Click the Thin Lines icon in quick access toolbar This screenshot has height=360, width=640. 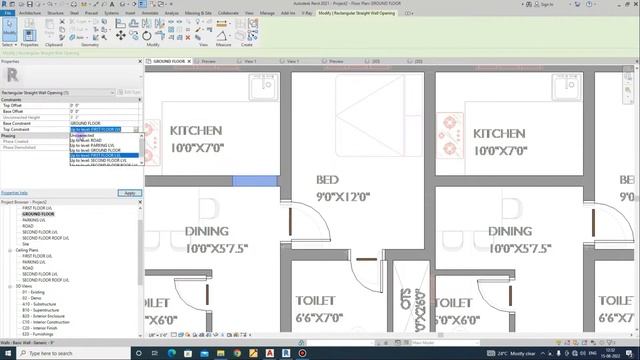142,4
